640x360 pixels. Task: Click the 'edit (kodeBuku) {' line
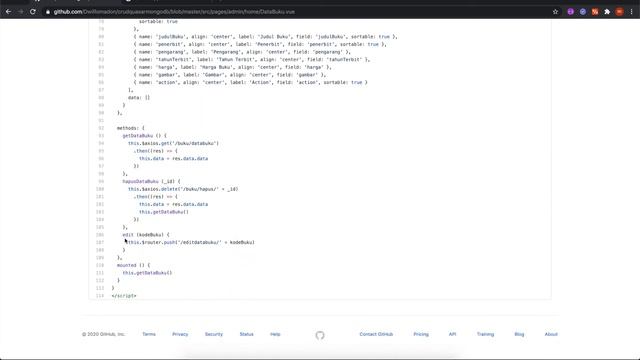146,235
